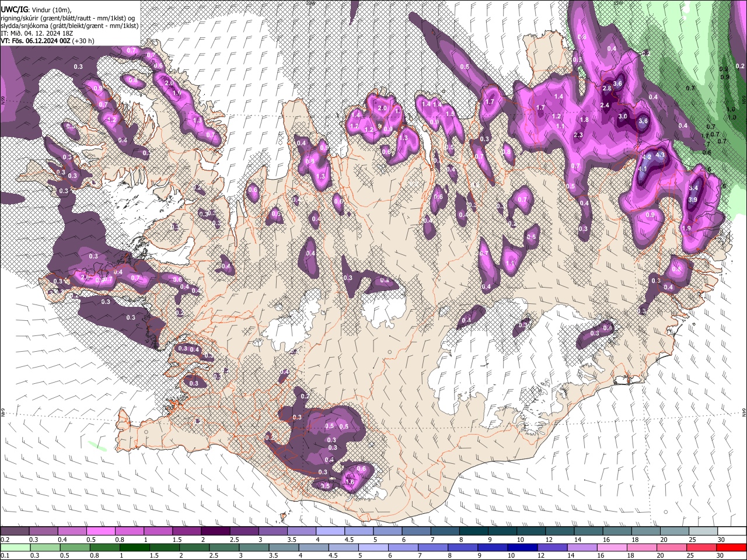Screen dimensions: 747x560
Task: Click the '1.1' precipitation value on the map
Action: coord(560,126)
